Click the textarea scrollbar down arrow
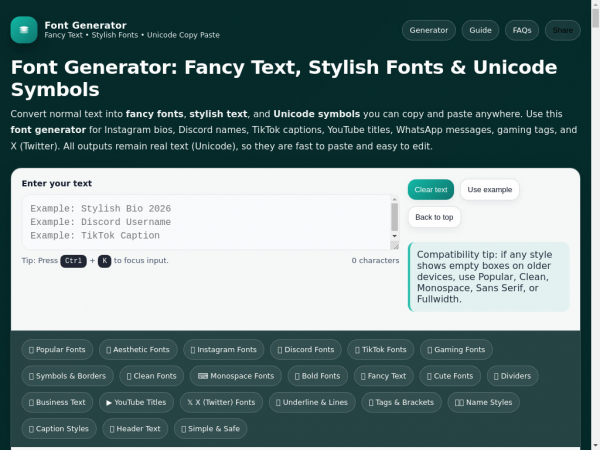The width and height of the screenshot is (600, 450). (x=395, y=236)
